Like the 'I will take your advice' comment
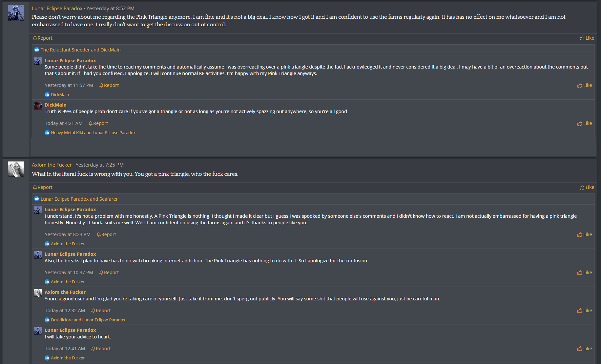The height and width of the screenshot is (364, 601). 585,349
